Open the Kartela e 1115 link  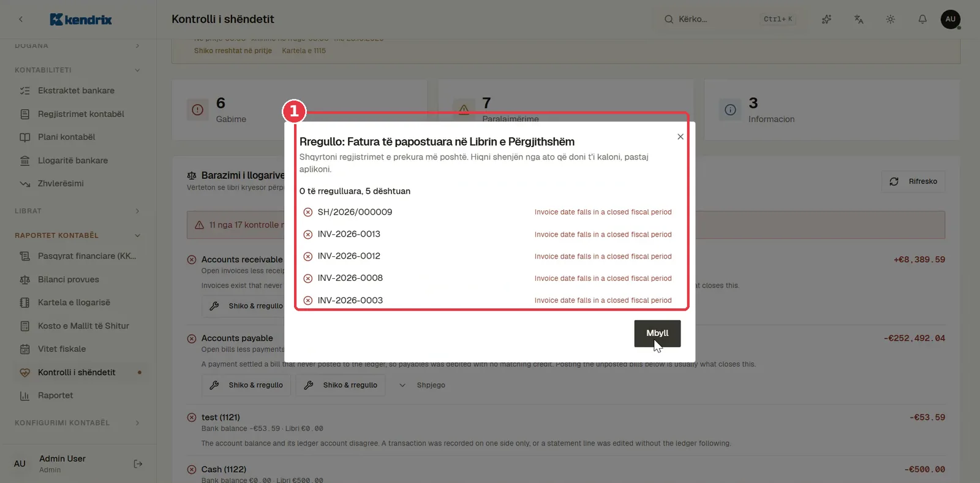(x=304, y=51)
